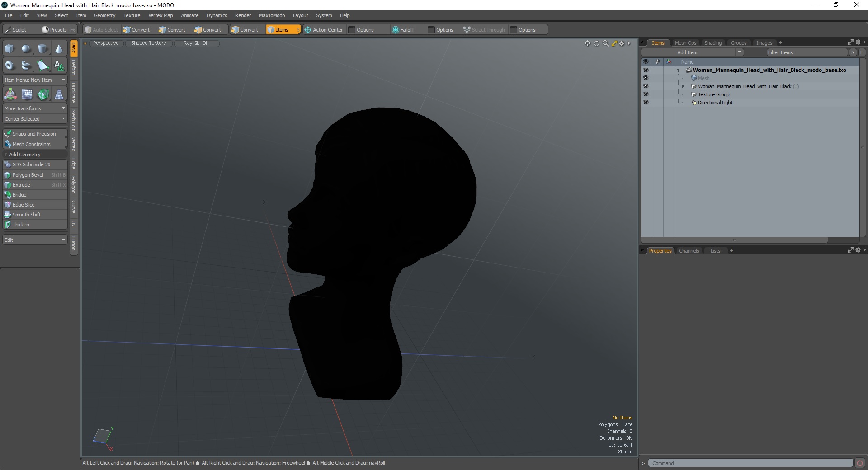
Task: Open the Render menu
Action: tap(243, 15)
